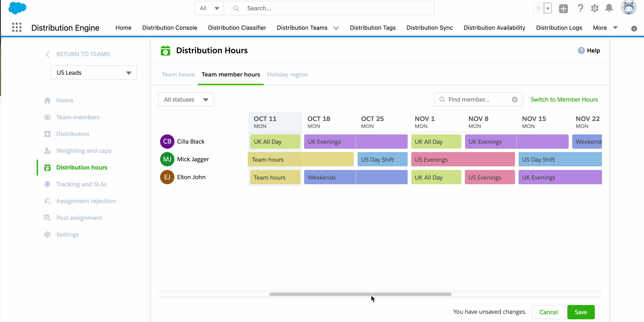Click the Save button
Image resolution: width=644 pixels, height=322 pixels.
[x=581, y=312]
